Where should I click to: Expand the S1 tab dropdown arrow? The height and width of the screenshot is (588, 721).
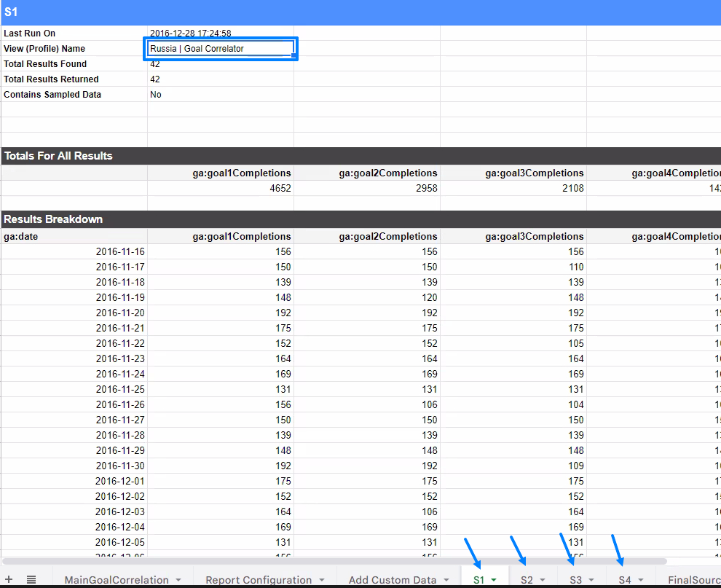494,580
